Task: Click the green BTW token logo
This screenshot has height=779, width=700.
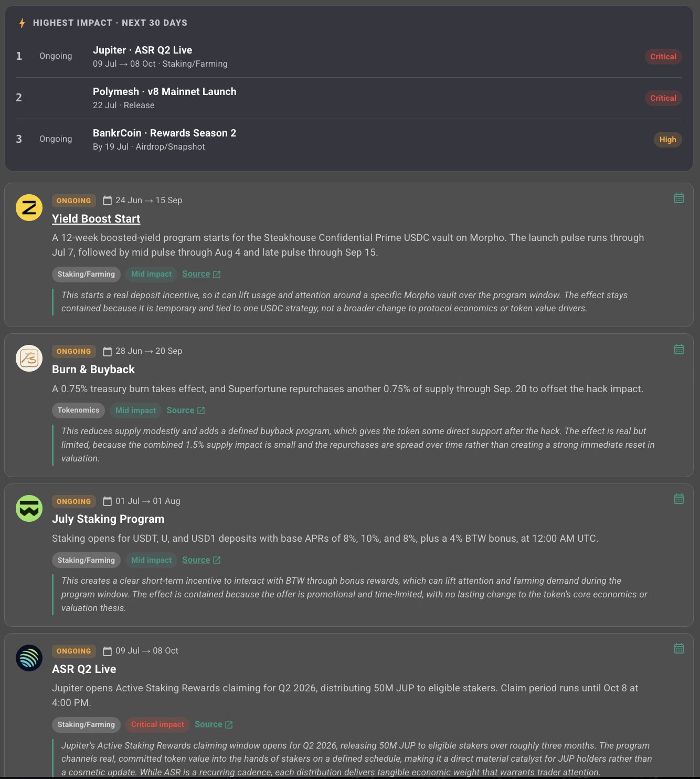Action: (29, 508)
